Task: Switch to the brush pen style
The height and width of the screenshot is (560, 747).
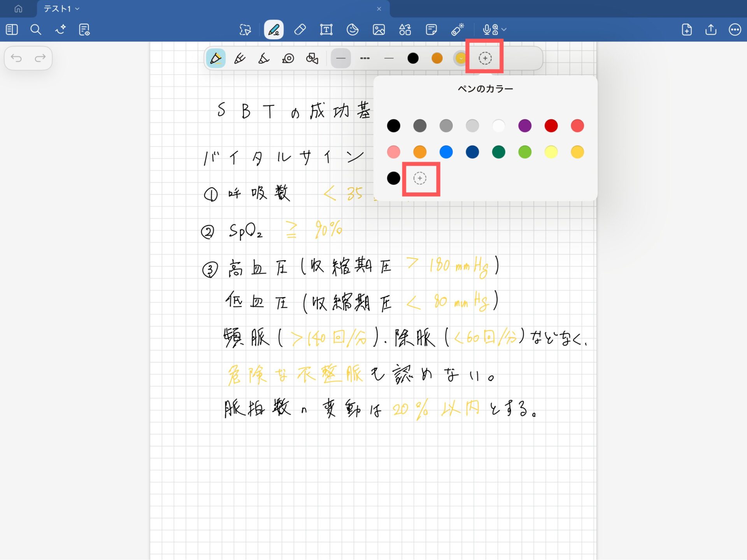Action: (x=264, y=58)
